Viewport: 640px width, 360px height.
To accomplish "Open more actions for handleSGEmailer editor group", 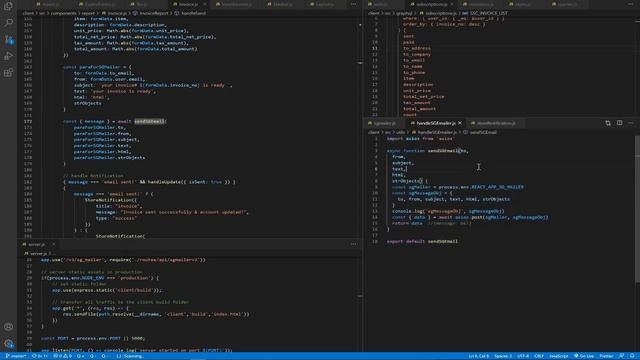I will 631,123.
